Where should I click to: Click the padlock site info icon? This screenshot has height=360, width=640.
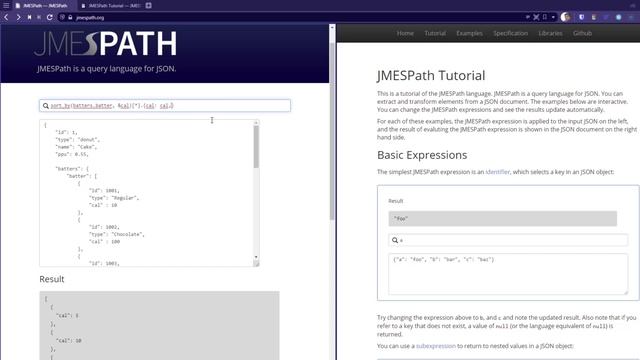point(70,17)
